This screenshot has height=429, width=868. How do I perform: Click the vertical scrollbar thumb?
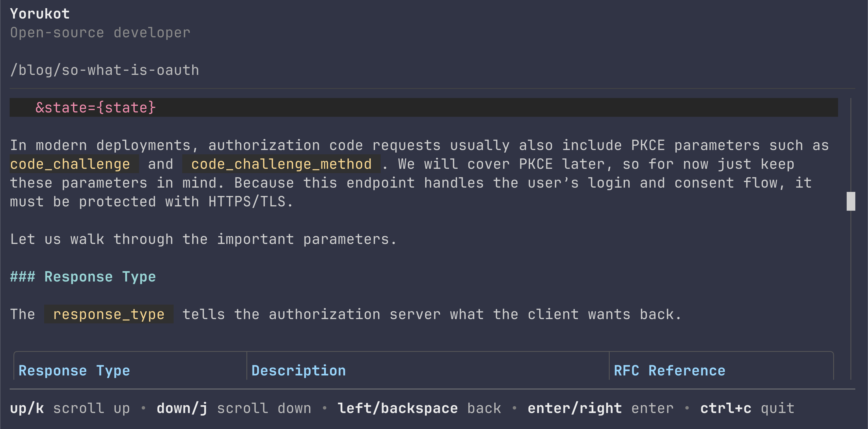850,201
